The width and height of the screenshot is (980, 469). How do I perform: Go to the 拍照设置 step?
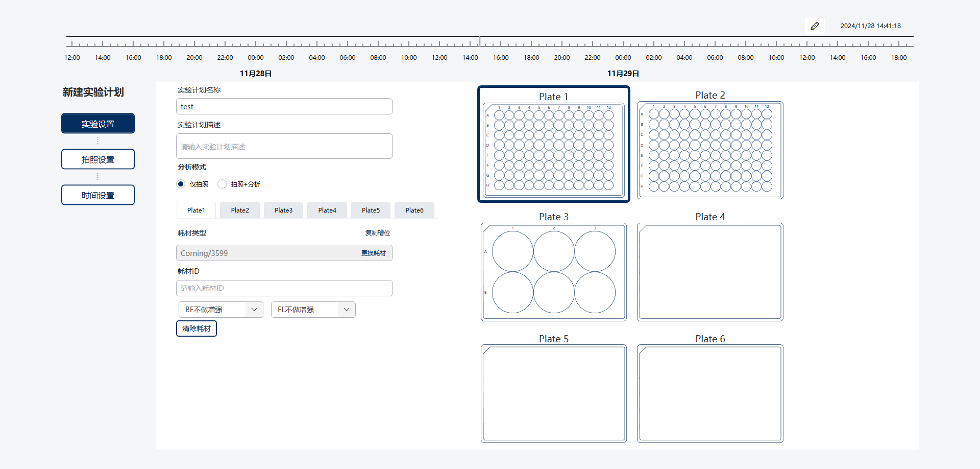pyautogui.click(x=98, y=159)
